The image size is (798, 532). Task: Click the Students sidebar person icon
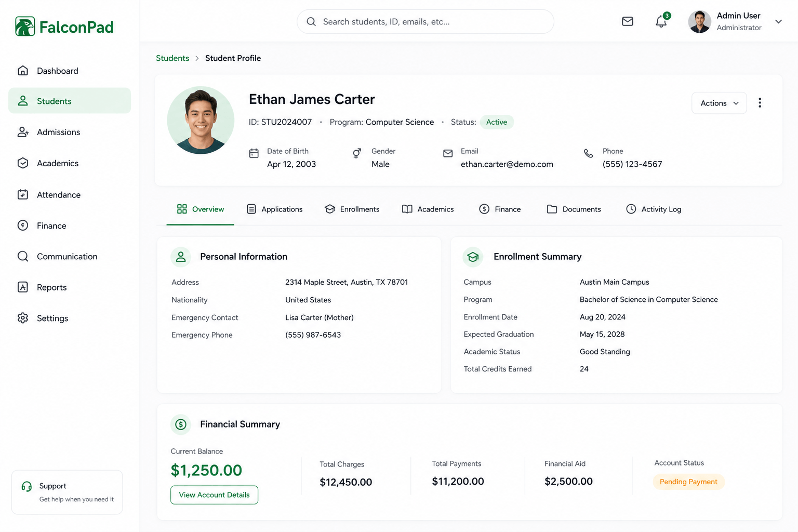[23, 101]
